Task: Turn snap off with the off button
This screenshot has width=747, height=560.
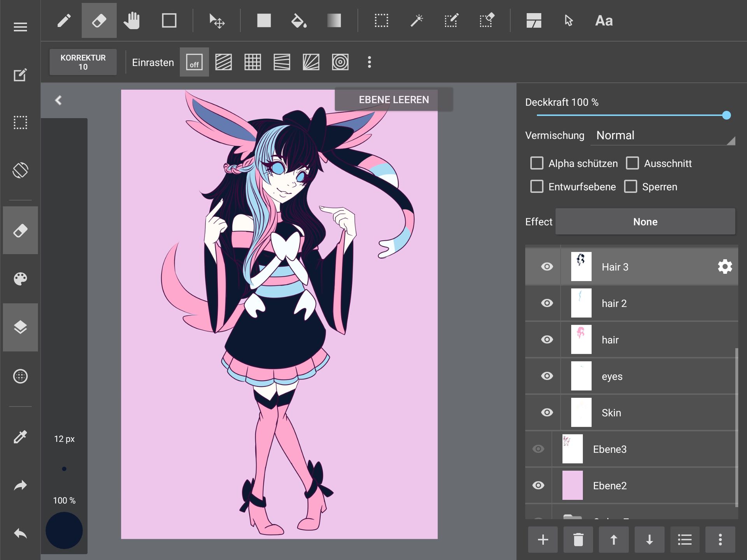Action: click(194, 62)
